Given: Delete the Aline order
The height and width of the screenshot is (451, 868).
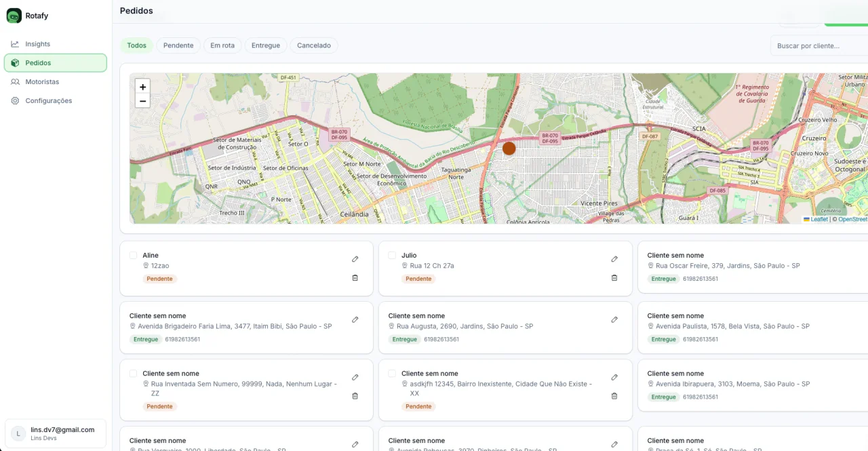Looking at the screenshot, I should pyautogui.click(x=355, y=278).
